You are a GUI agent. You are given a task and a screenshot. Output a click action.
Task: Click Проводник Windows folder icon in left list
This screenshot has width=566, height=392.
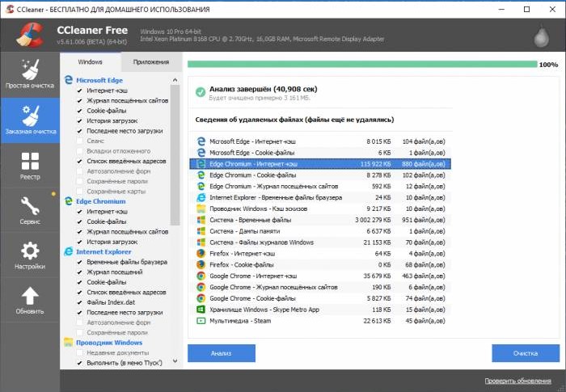(68, 342)
